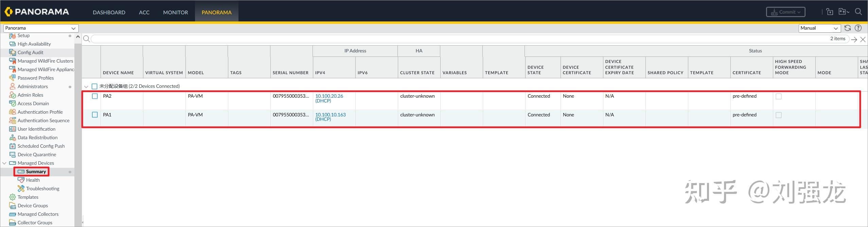Image resolution: width=868 pixels, height=227 pixels.
Task: Click the Connected state for PA2
Action: tap(538, 96)
